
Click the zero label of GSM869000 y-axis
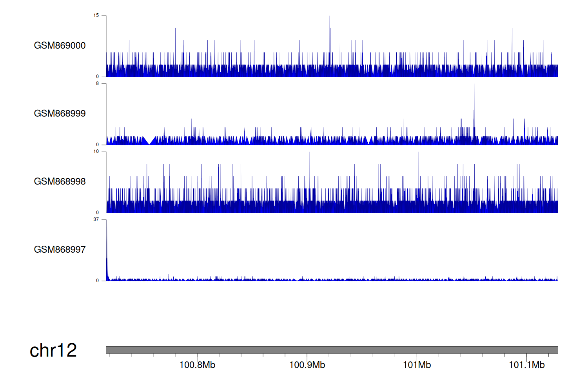[x=97, y=77]
